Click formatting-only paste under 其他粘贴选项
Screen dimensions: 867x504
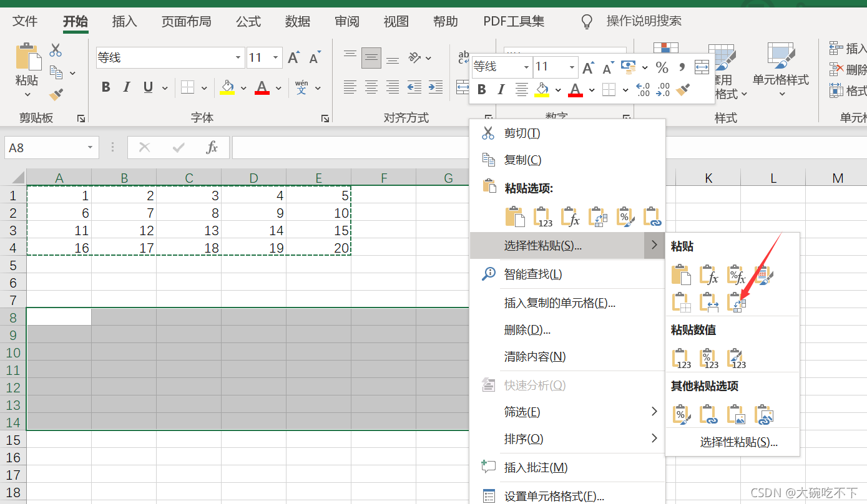[681, 414]
